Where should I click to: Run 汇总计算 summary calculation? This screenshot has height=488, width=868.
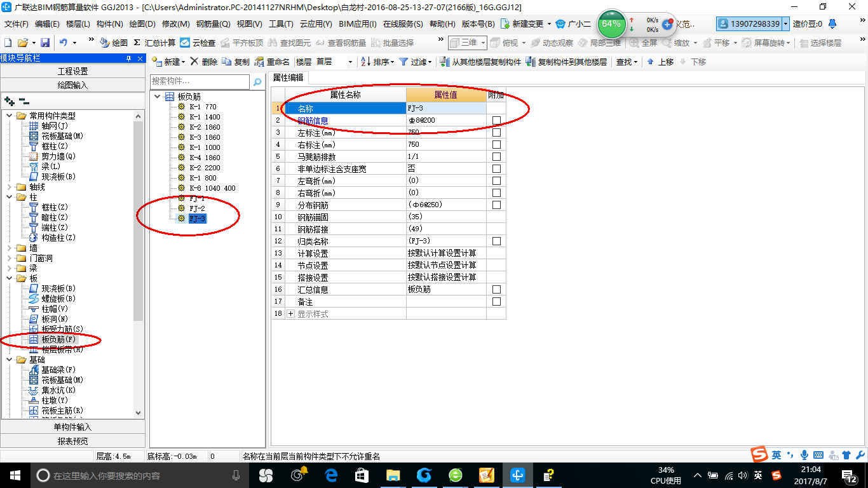pyautogui.click(x=154, y=43)
